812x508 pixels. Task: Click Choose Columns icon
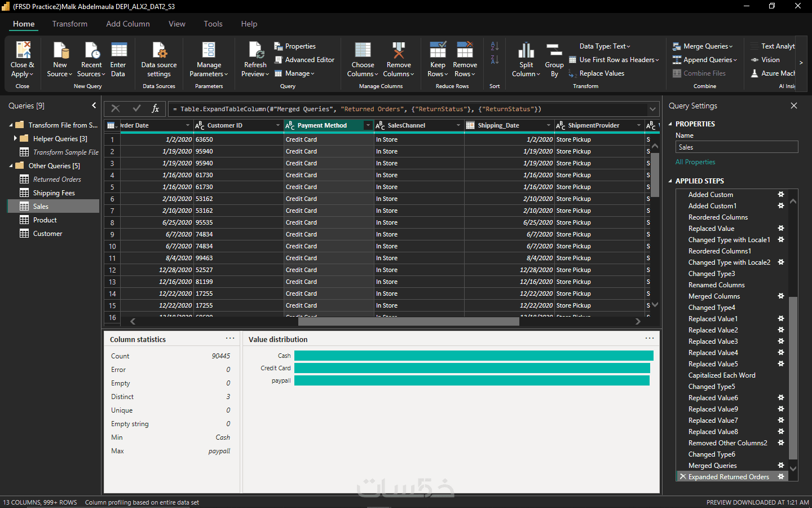[x=363, y=50]
